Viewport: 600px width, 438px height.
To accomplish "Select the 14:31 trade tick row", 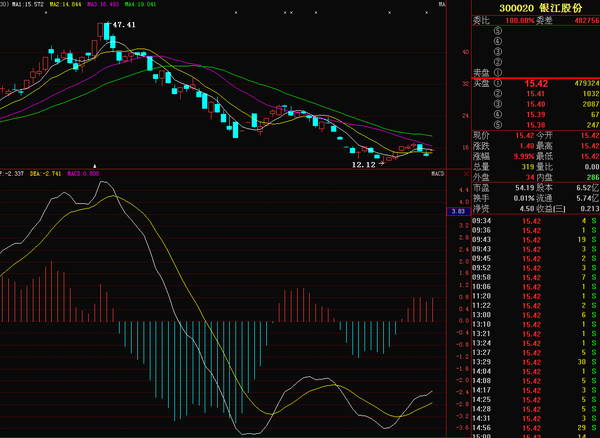I will click(x=536, y=418).
